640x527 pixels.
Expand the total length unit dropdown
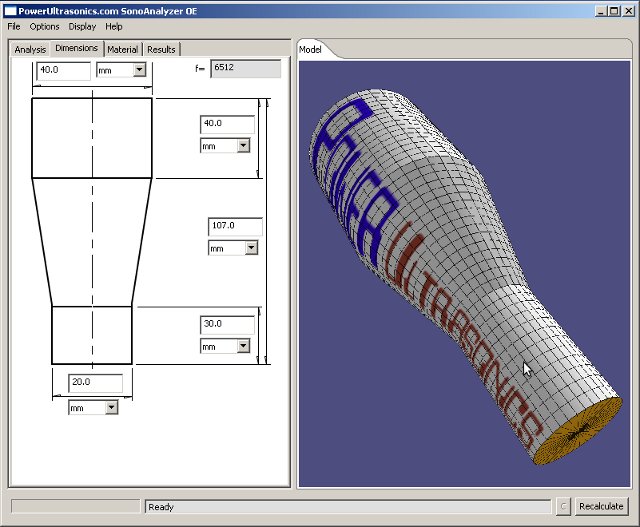[251, 247]
